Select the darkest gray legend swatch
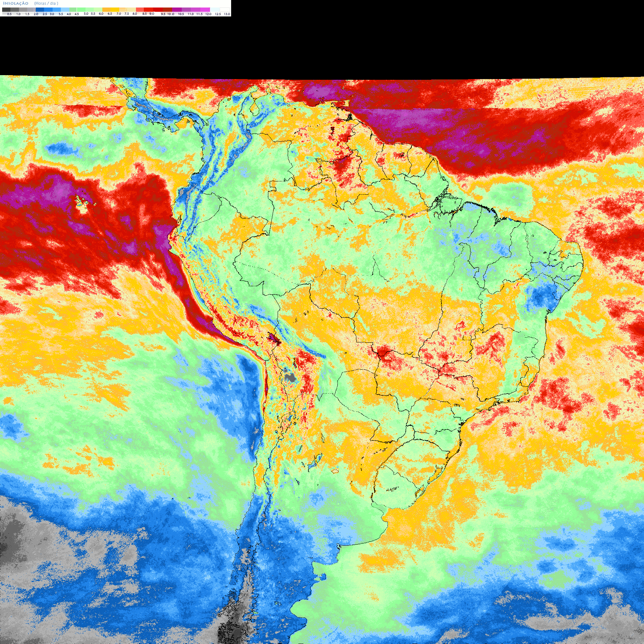This screenshot has width=644, height=644. coord(6,10)
